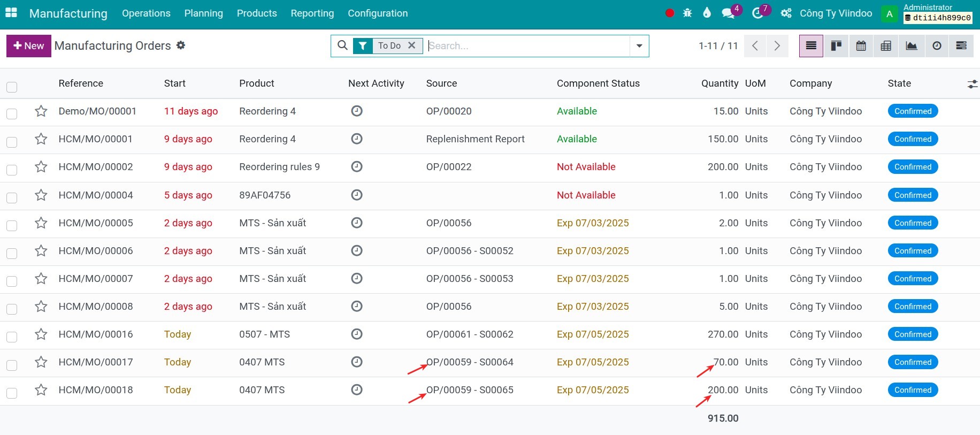Select checkbox for HCM/MO/00001
980x435 pixels.
click(x=12, y=142)
